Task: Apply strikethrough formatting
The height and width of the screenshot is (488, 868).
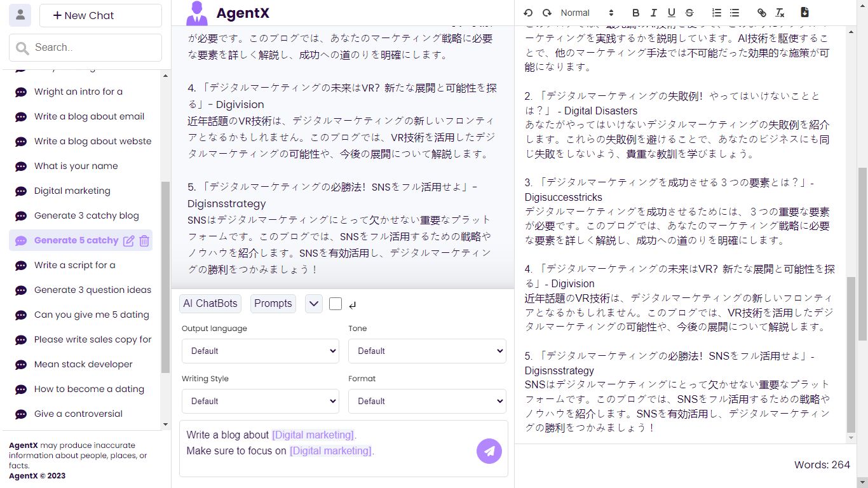Action: (x=688, y=13)
